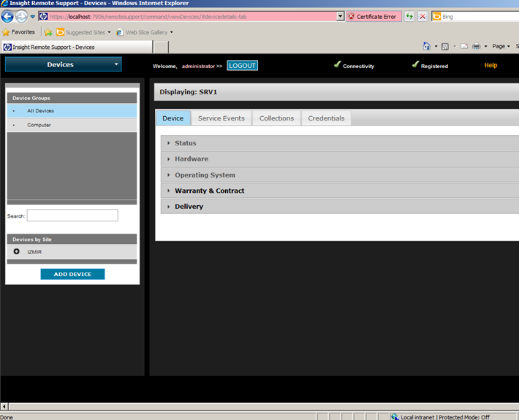Click the device Search input field
Image resolution: width=519 pixels, height=420 pixels.
point(72,215)
